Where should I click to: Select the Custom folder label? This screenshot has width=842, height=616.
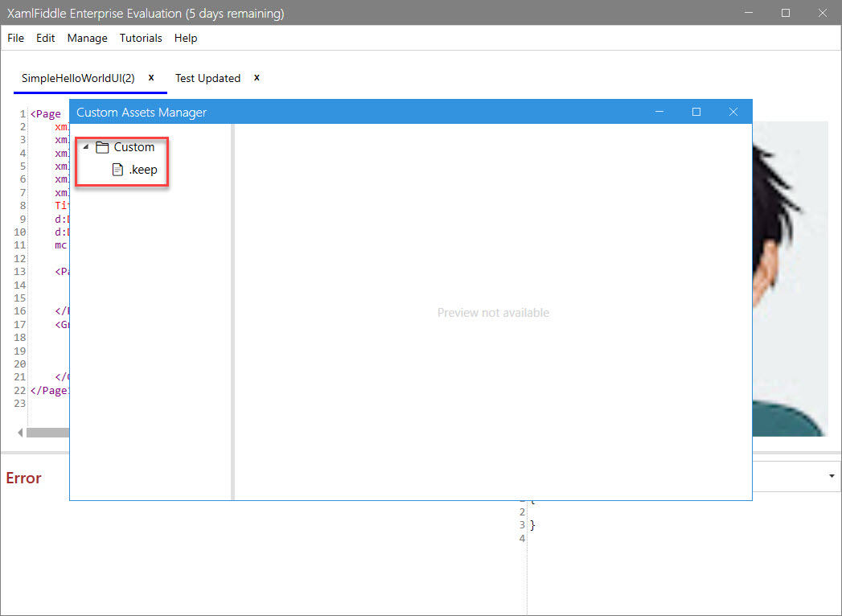point(134,146)
